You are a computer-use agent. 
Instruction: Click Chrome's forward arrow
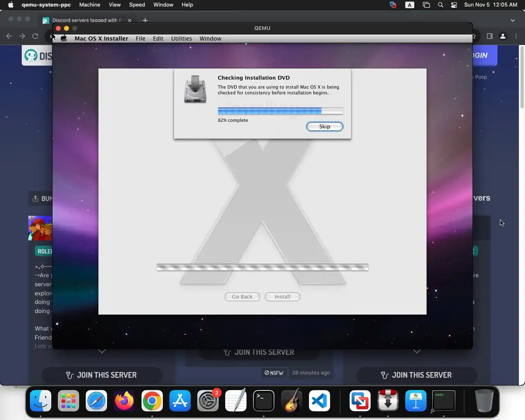tap(22, 36)
